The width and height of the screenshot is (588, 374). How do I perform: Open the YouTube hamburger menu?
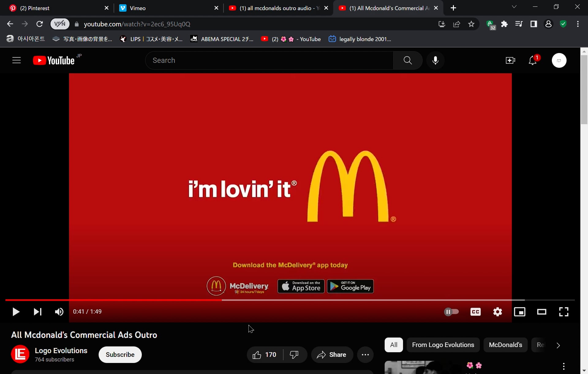(16, 60)
